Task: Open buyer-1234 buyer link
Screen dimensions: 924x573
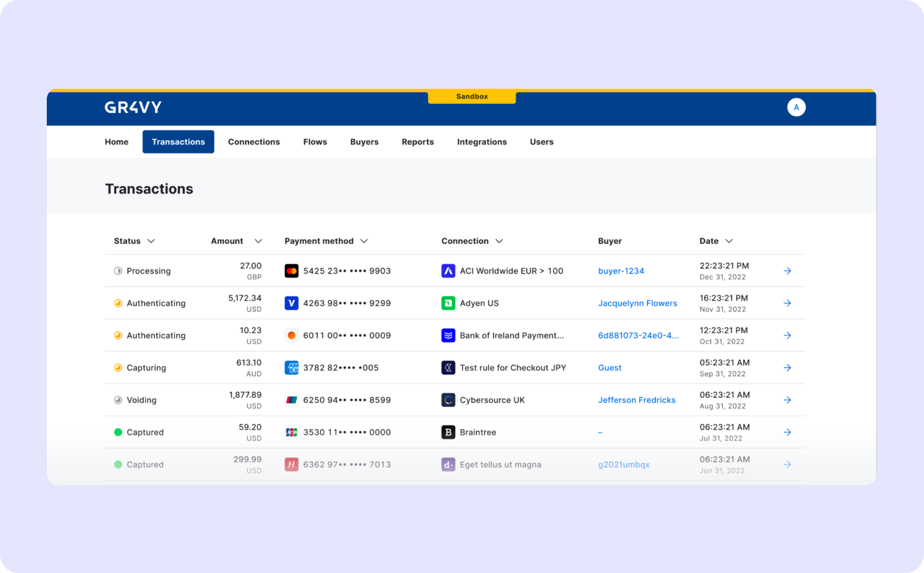Action: (621, 271)
